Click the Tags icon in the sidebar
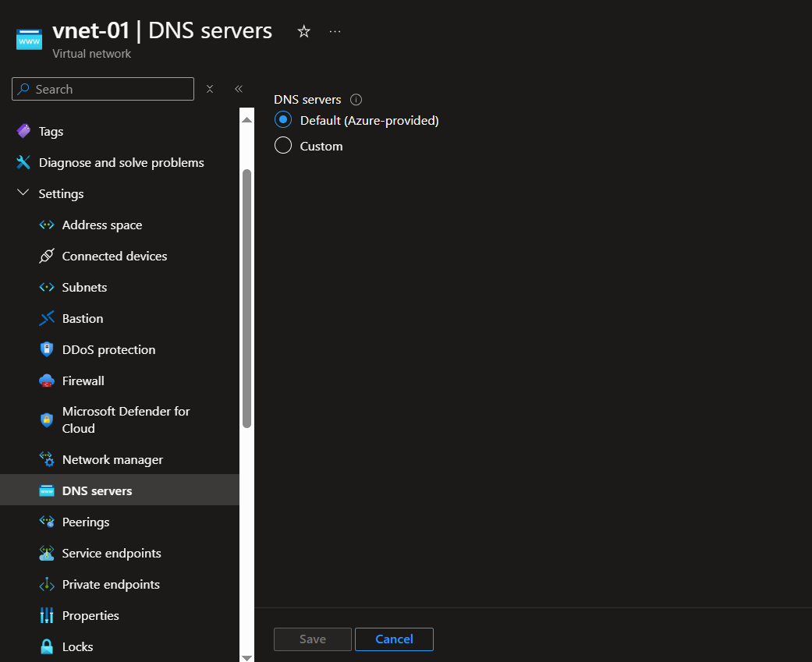Screen dimensions: 812x662 tap(23, 131)
